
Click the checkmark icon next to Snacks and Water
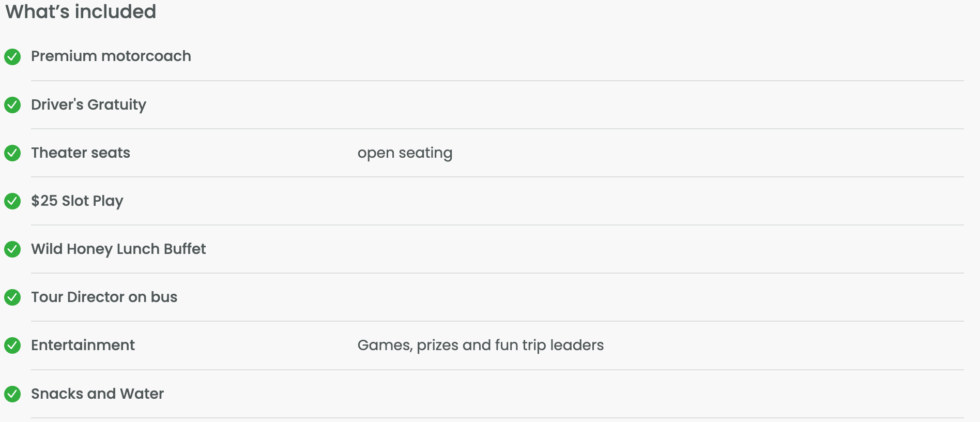tap(12, 394)
